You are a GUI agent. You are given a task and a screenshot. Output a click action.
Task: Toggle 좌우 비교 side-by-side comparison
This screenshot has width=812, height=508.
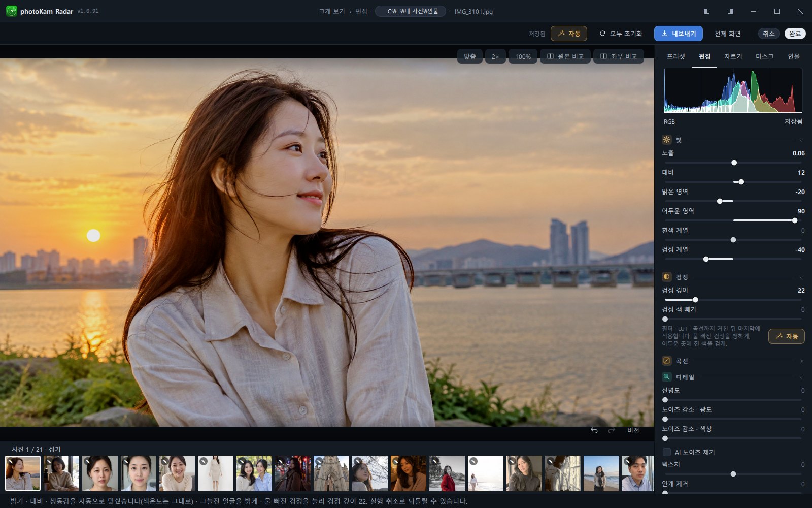point(619,56)
